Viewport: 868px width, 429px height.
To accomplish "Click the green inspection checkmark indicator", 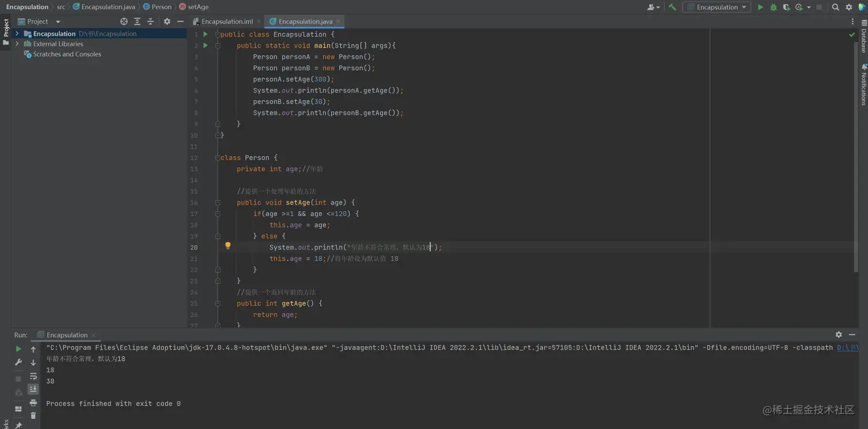I will coord(852,34).
